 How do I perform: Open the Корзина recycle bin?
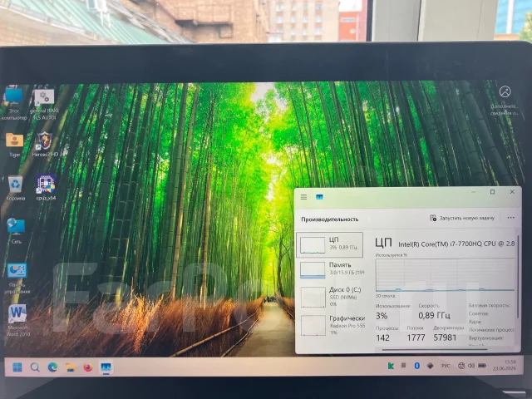pos(15,189)
